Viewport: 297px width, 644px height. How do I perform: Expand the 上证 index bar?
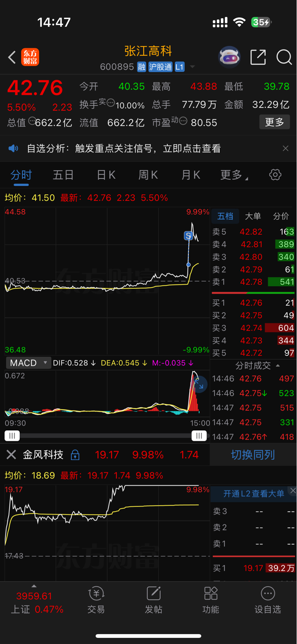click(34, 586)
